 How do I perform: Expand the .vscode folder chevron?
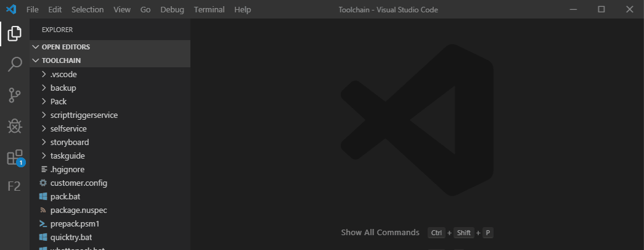pyautogui.click(x=44, y=75)
